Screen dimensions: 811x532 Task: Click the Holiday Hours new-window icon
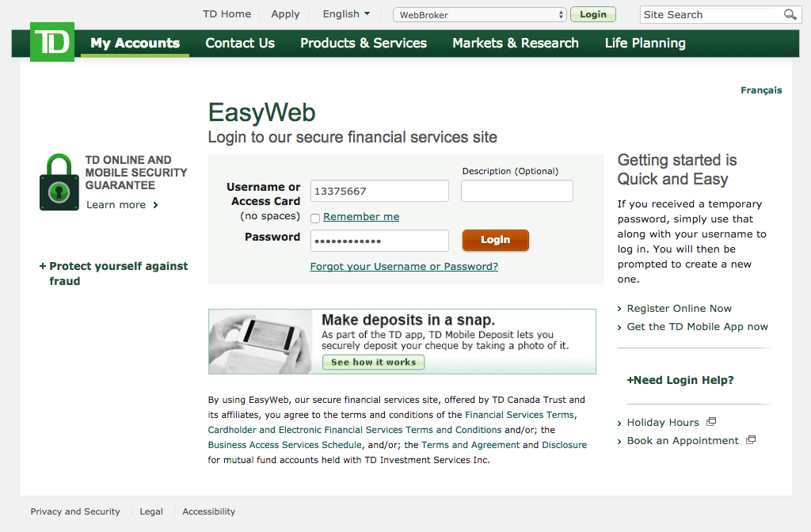coord(711,421)
